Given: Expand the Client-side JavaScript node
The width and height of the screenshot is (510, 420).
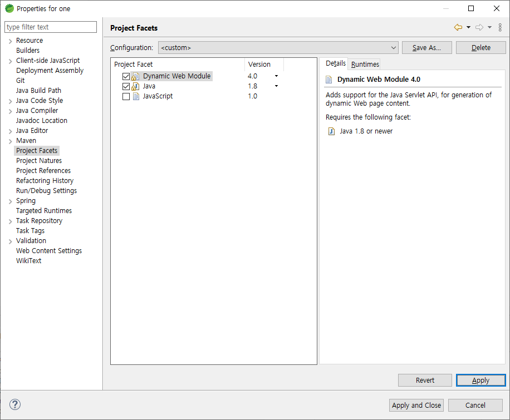Looking at the screenshot, I should click(10, 61).
